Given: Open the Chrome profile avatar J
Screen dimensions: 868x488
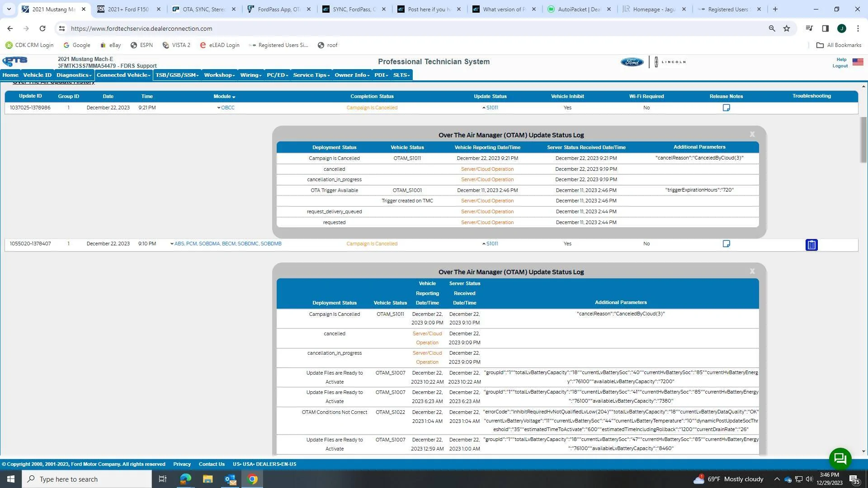Looking at the screenshot, I should tap(842, 28).
